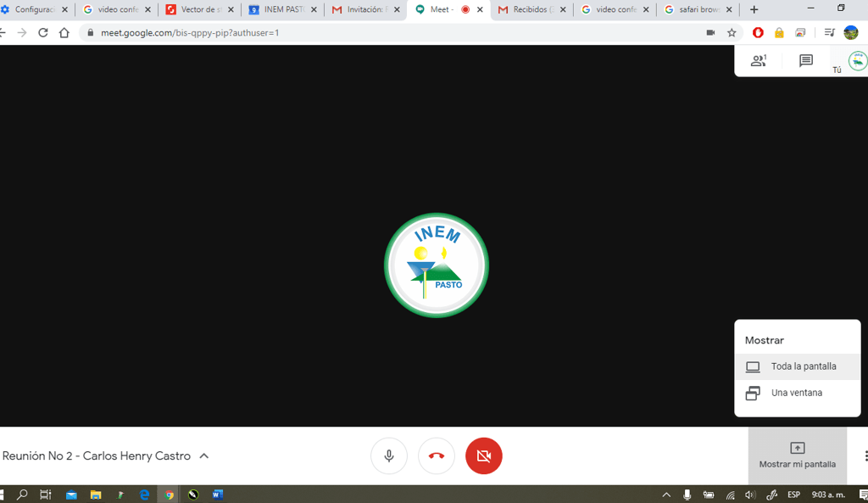
Task: Click the 'Reunión No 2 - Carlos Henry Castro' title
Action: point(97,455)
